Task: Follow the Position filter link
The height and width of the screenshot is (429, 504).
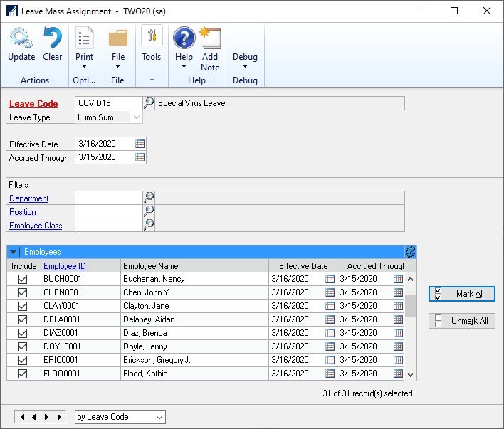Action: 23,212
